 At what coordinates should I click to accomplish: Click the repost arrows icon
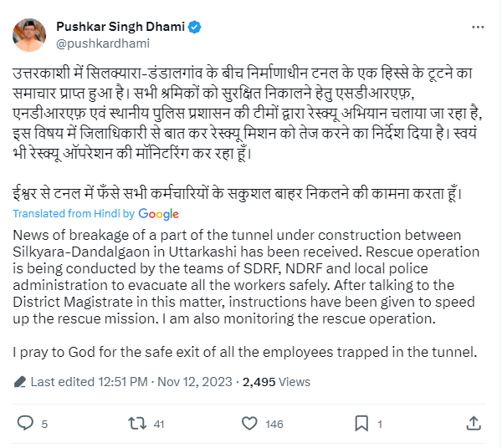click(134, 423)
